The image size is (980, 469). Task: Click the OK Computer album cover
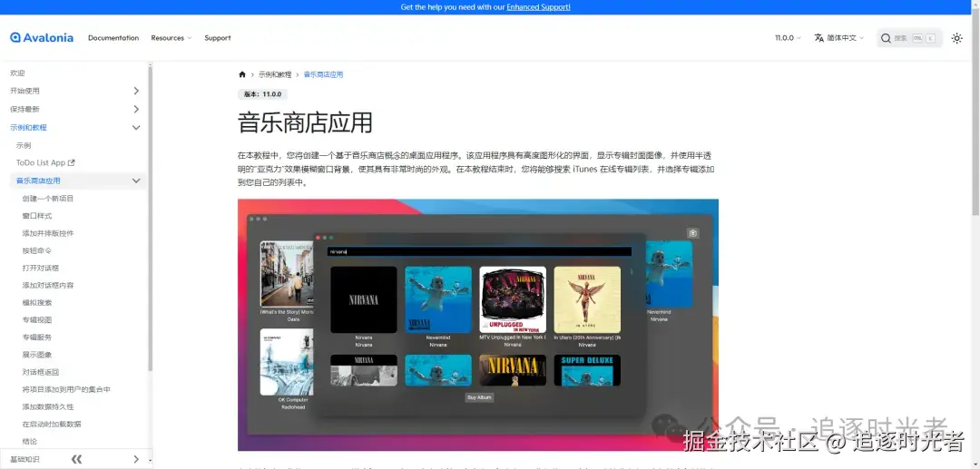(x=286, y=362)
